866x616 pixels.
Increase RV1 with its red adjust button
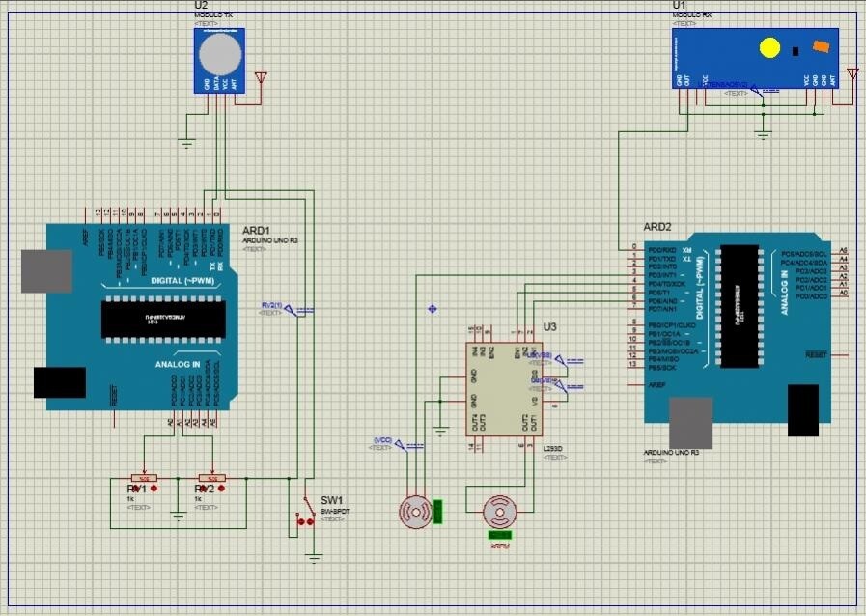(154, 489)
